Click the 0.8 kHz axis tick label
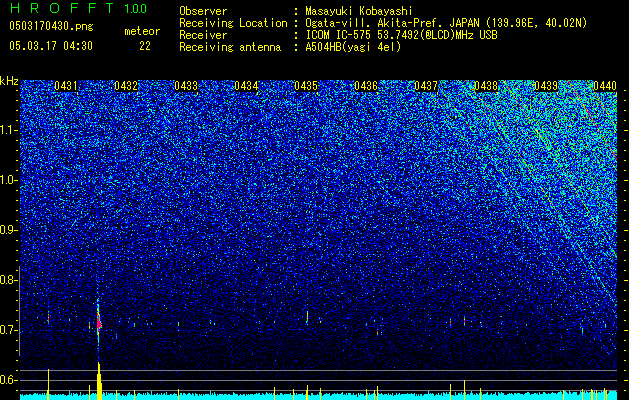The width and height of the screenshot is (629, 400). point(9,280)
